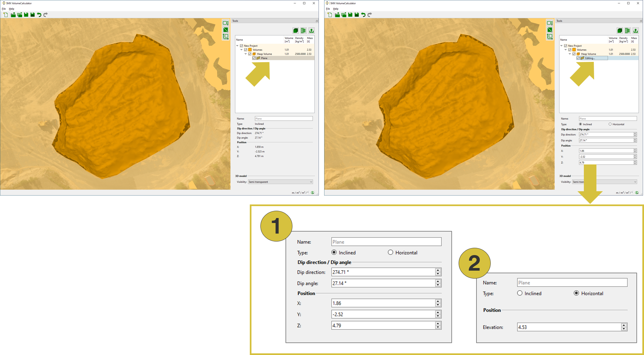The image size is (644, 355).
Task: Toggle Plane row checkbox in left window
Action: point(254,58)
